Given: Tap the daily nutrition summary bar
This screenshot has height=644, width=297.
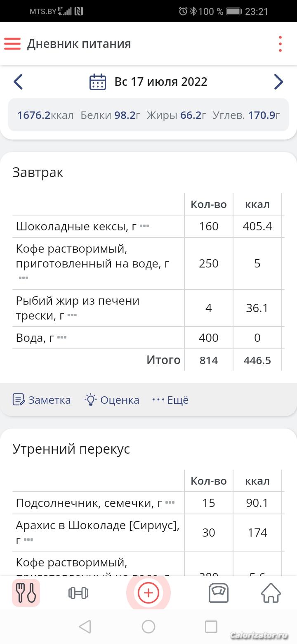Looking at the screenshot, I should click(x=148, y=115).
